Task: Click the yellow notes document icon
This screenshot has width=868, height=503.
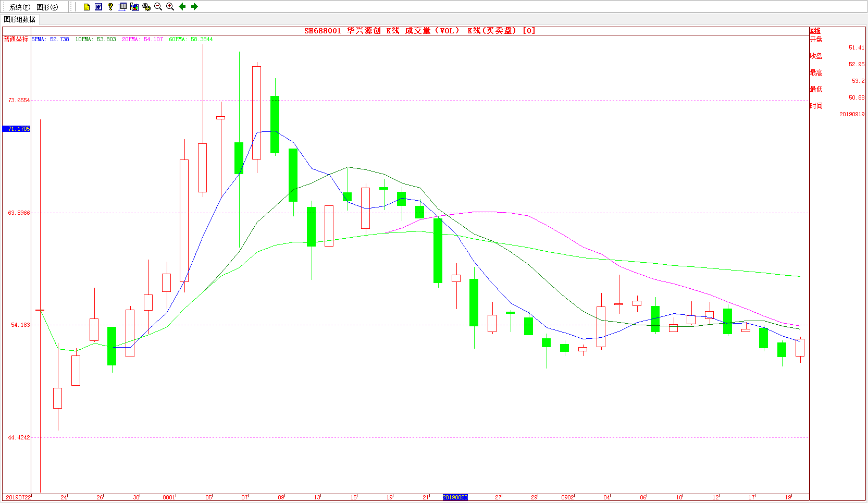Action: pyautogui.click(x=86, y=7)
